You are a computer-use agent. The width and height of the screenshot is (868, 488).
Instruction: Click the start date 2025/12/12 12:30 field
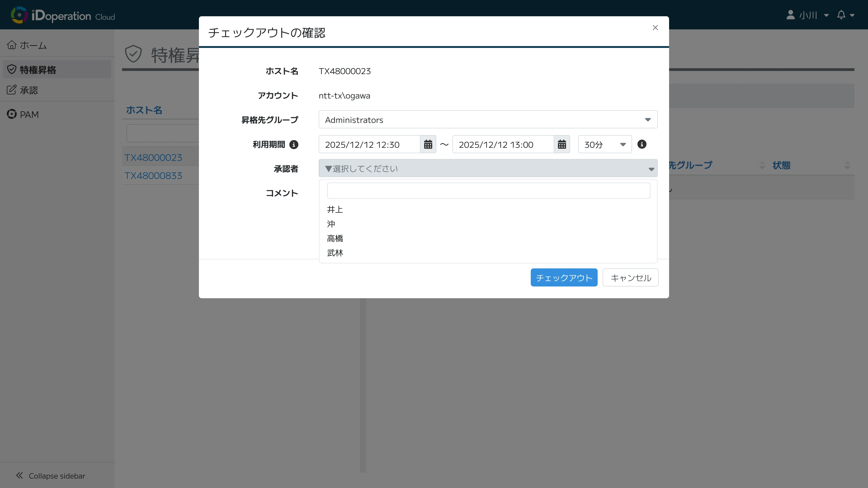click(369, 145)
